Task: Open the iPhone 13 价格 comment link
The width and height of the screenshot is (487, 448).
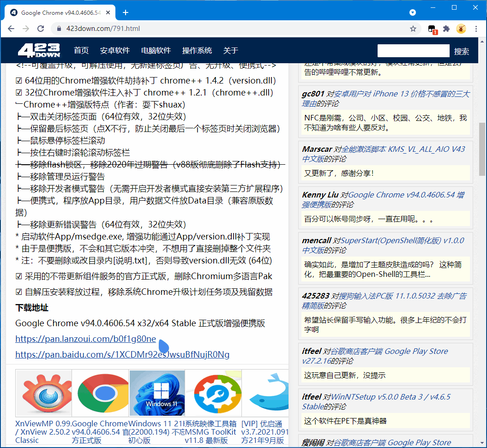Action: coord(386,98)
